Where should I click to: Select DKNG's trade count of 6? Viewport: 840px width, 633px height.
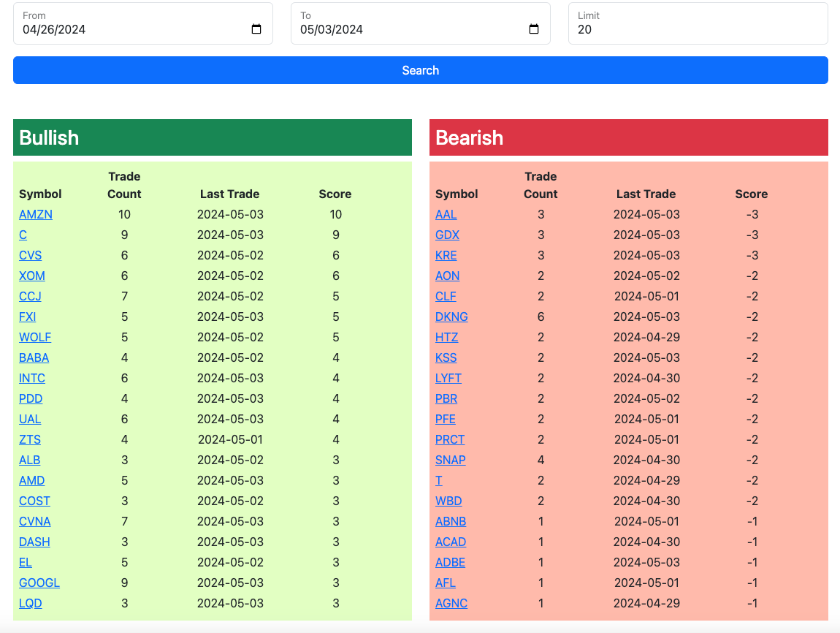pyautogui.click(x=541, y=316)
